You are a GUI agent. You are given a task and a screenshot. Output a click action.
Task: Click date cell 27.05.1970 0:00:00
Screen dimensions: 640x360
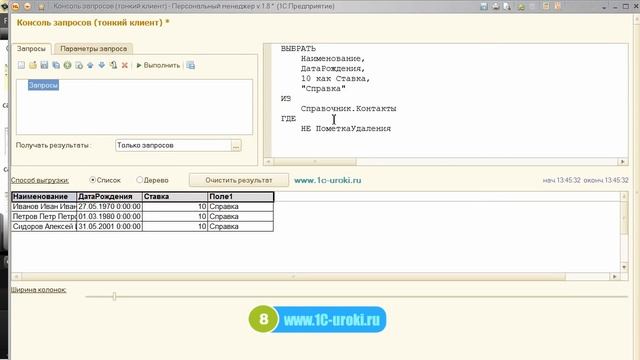109,207
